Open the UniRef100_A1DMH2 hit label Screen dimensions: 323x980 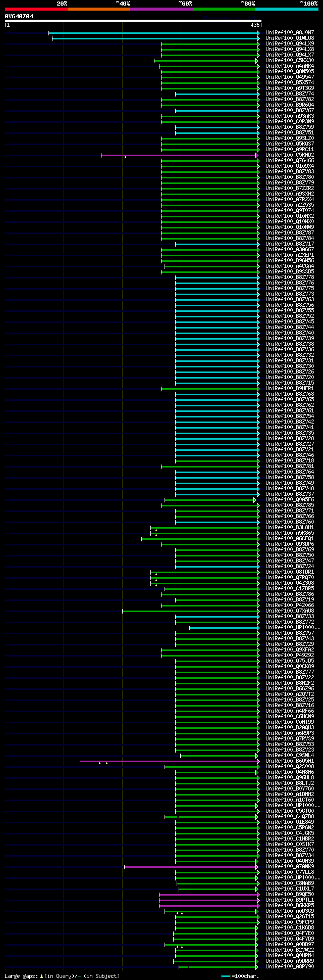290,795
